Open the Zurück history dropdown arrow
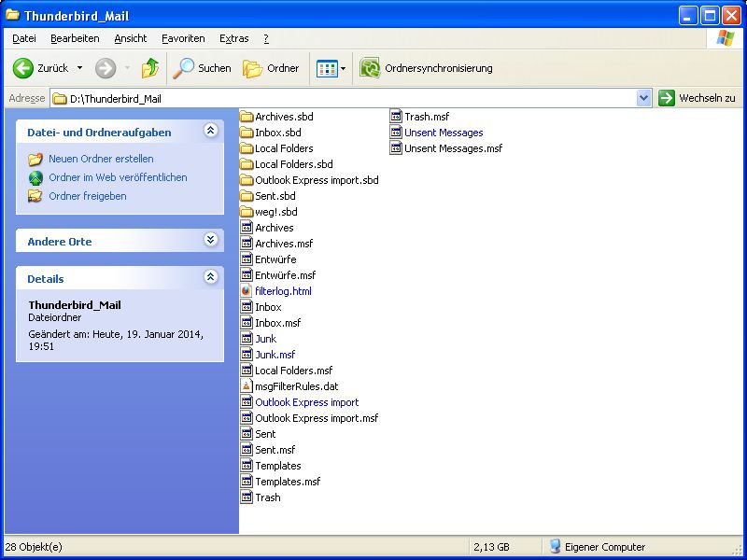 pos(79,68)
